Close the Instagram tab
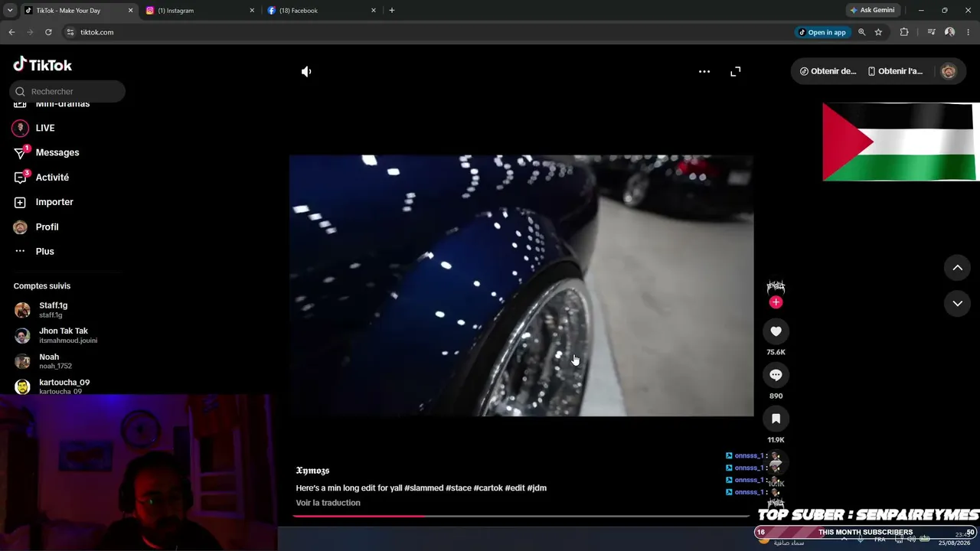 252,11
